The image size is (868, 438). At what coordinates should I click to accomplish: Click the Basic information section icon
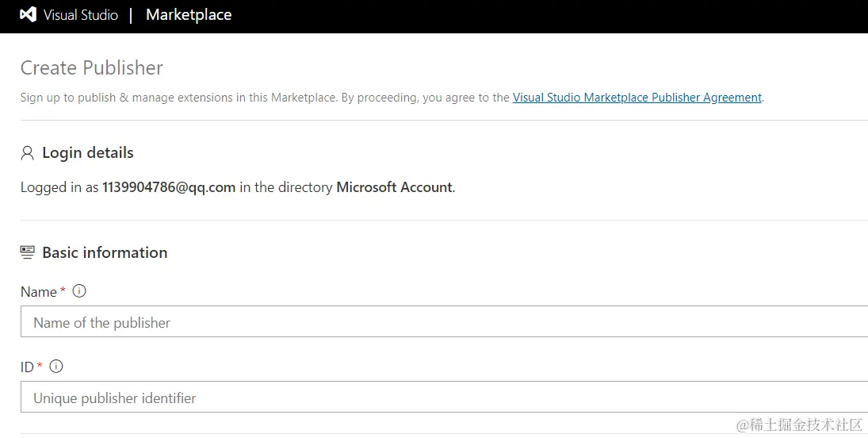point(28,252)
